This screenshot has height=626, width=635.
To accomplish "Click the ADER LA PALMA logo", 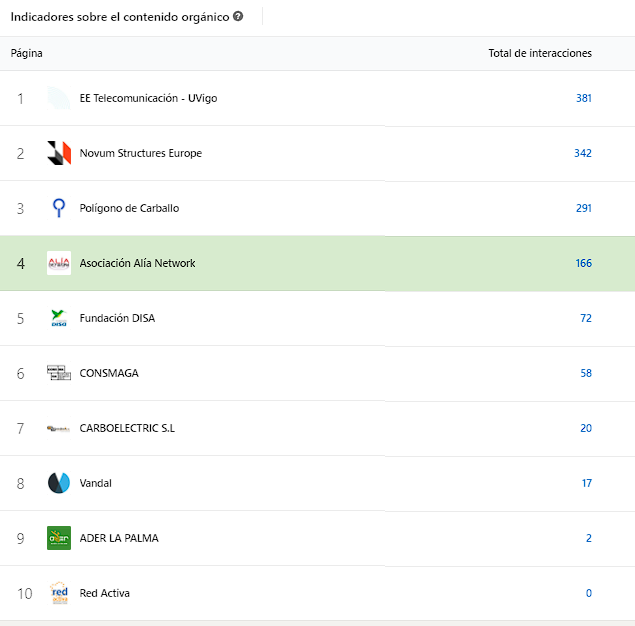I will click(59, 538).
